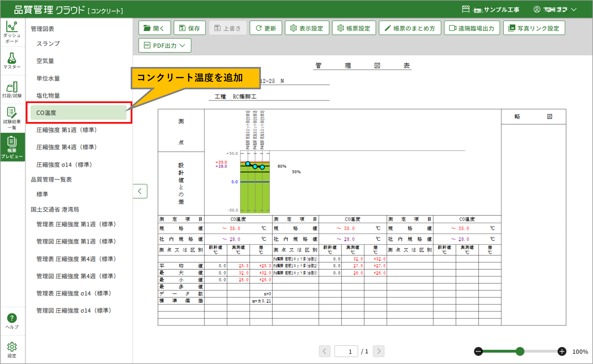Open 帳票設定 from the toolbar
The width and height of the screenshot is (593, 364).
(x=354, y=28)
